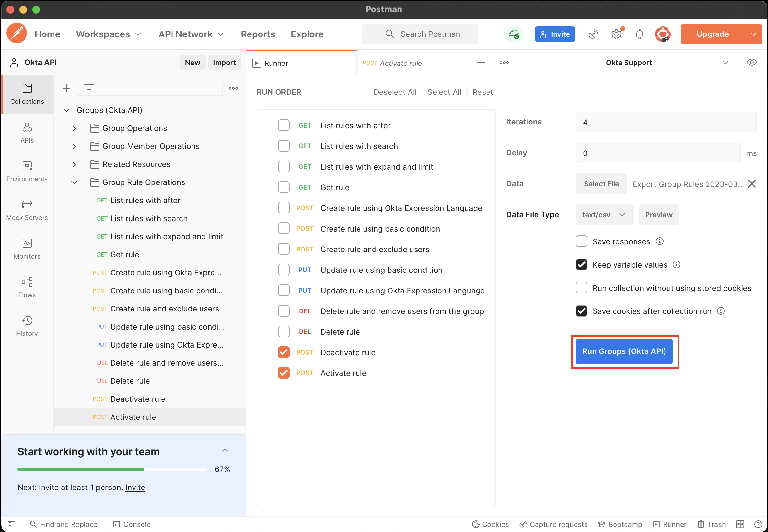Click the Delay input field
Viewport: 768px width, 532px height.
(x=658, y=153)
